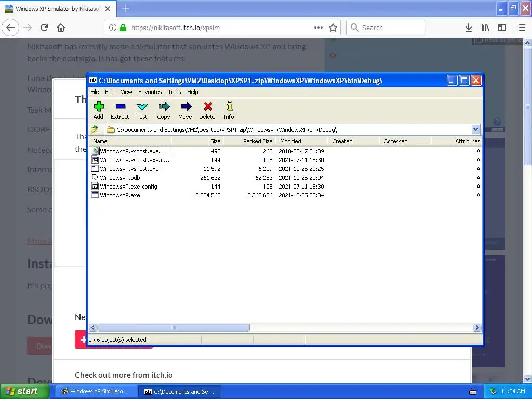Click the 12 354 560 size value
The width and height of the screenshot is (532, 399).
[x=206, y=195]
